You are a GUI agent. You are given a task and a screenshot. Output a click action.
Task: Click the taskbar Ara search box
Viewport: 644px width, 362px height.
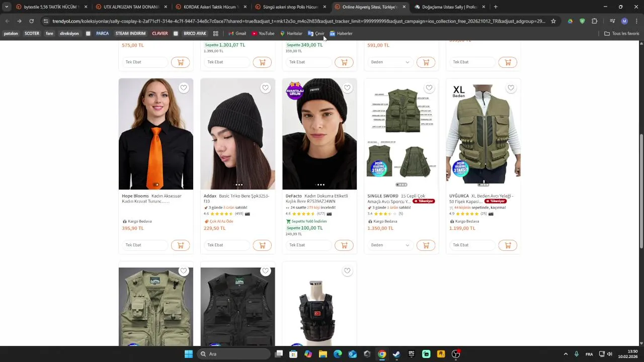tap(233, 354)
